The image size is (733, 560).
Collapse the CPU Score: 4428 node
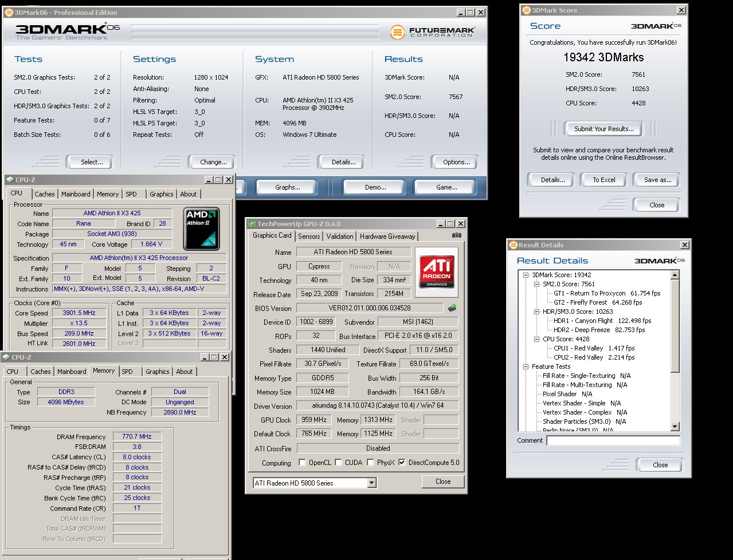(x=537, y=339)
